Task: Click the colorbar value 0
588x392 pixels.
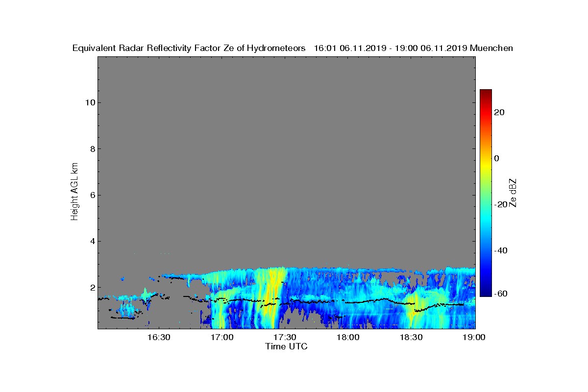Action: pyautogui.click(x=497, y=158)
